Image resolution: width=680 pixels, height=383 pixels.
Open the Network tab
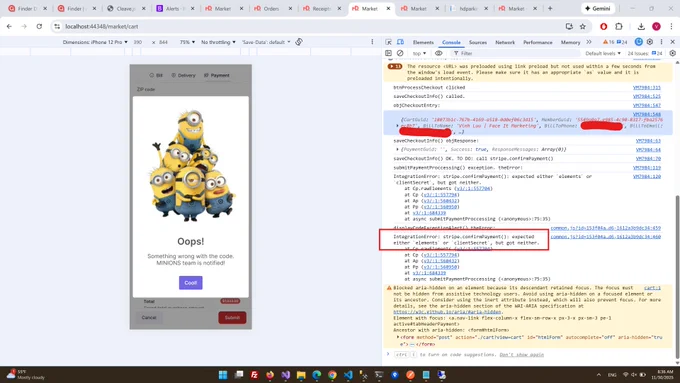(505, 42)
